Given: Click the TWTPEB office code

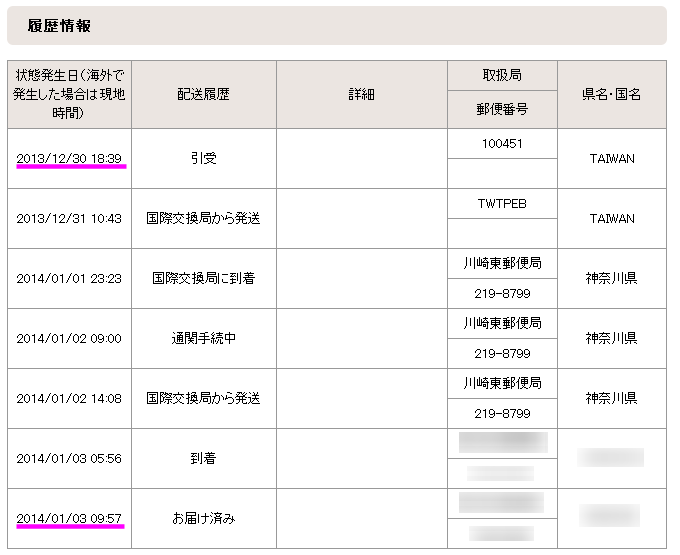Looking at the screenshot, I should pyautogui.click(x=501, y=203).
